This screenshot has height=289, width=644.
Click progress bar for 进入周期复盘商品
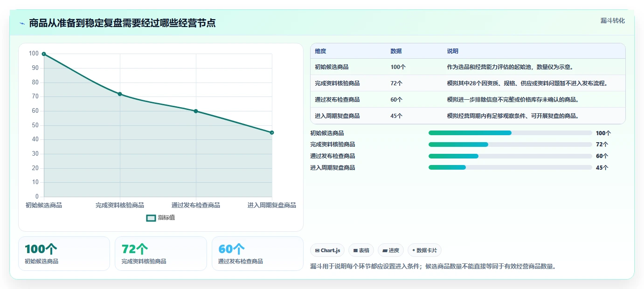(510, 167)
